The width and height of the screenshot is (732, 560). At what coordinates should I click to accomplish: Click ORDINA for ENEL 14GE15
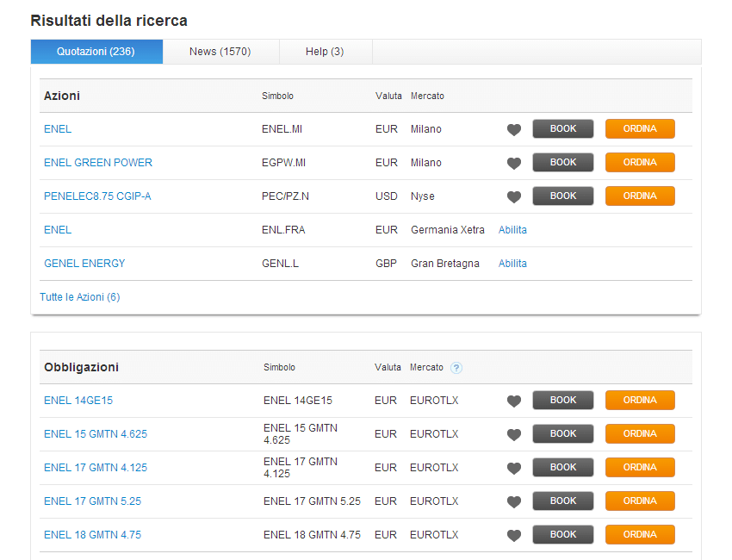[640, 401]
